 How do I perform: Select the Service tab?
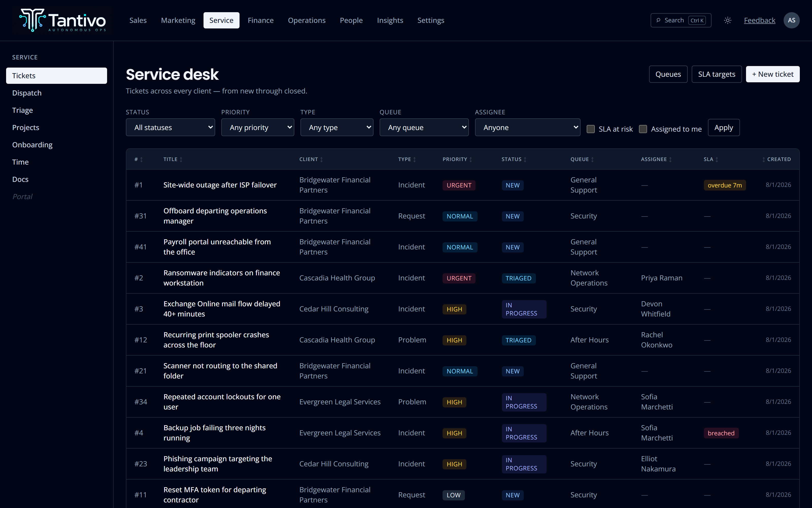pyautogui.click(x=222, y=20)
